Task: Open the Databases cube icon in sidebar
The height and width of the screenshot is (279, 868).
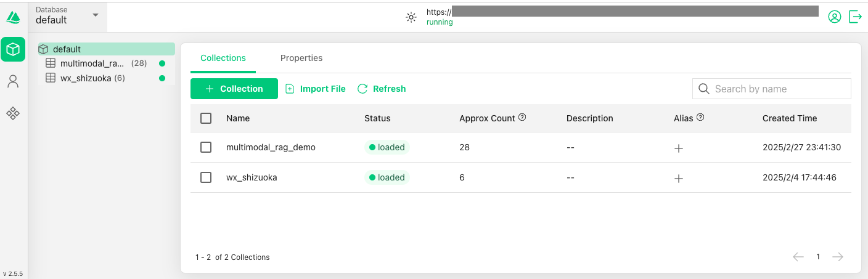Action: coord(13,49)
